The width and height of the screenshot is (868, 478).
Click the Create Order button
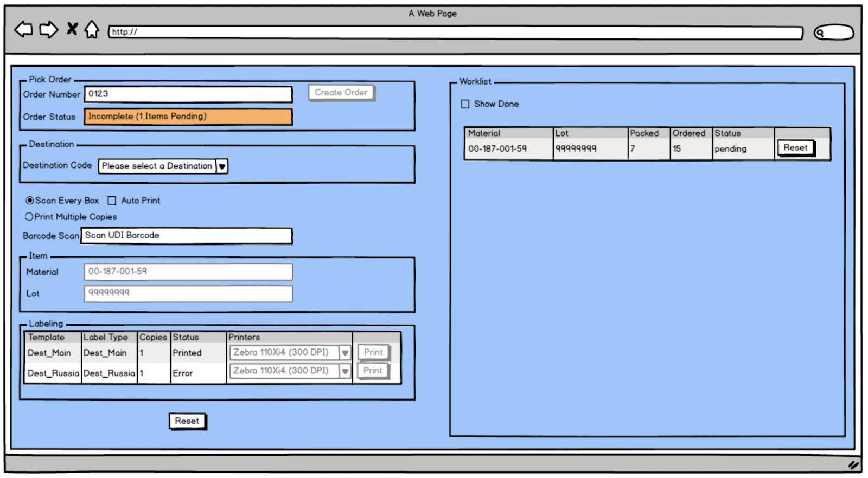pos(341,93)
